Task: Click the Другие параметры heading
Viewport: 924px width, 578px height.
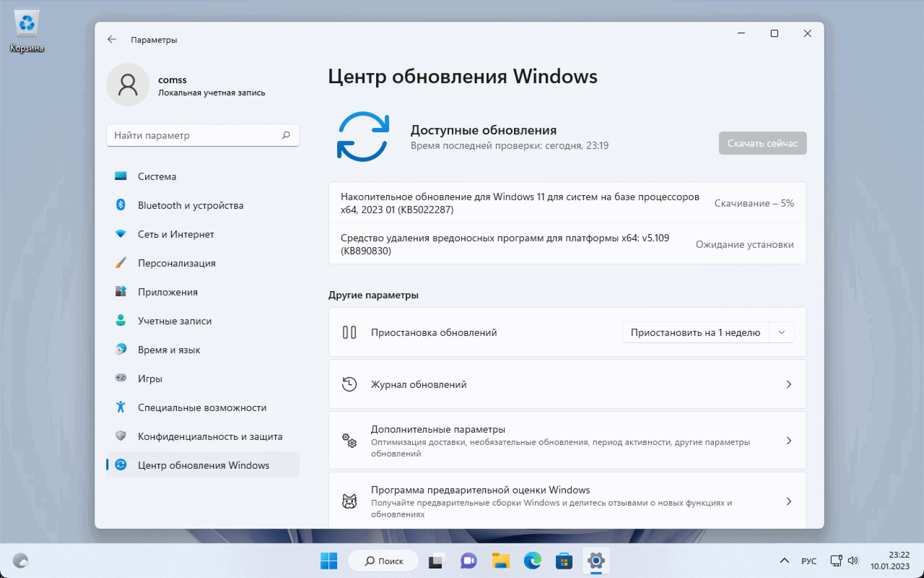Action: [373, 295]
